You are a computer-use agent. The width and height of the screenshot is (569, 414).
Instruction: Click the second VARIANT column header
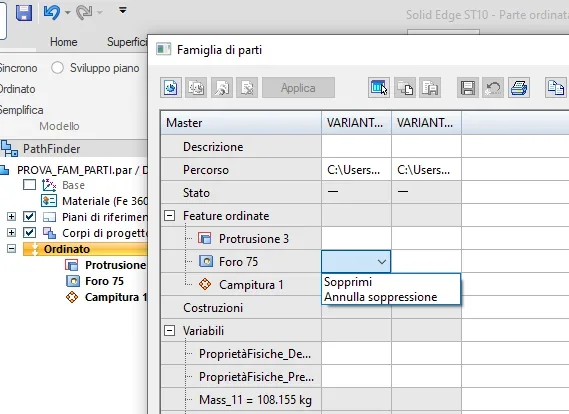pos(426,123)
